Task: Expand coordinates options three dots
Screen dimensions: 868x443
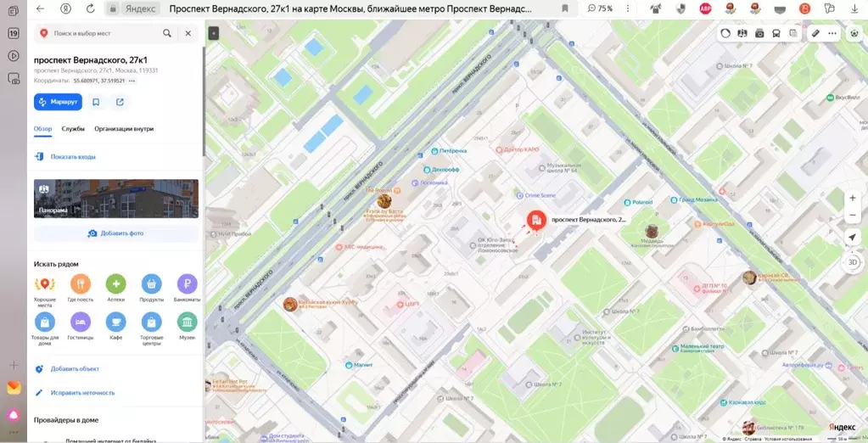Action: point(132,81)
